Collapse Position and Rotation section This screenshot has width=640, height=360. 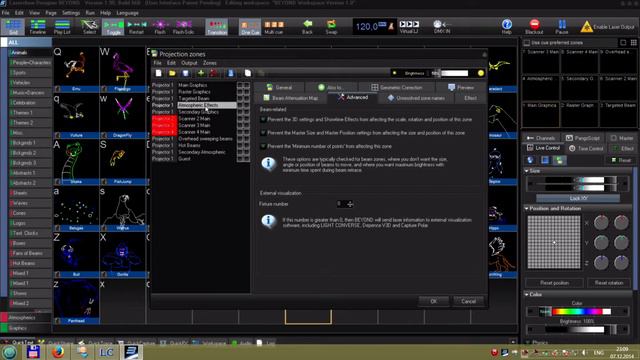527,209
